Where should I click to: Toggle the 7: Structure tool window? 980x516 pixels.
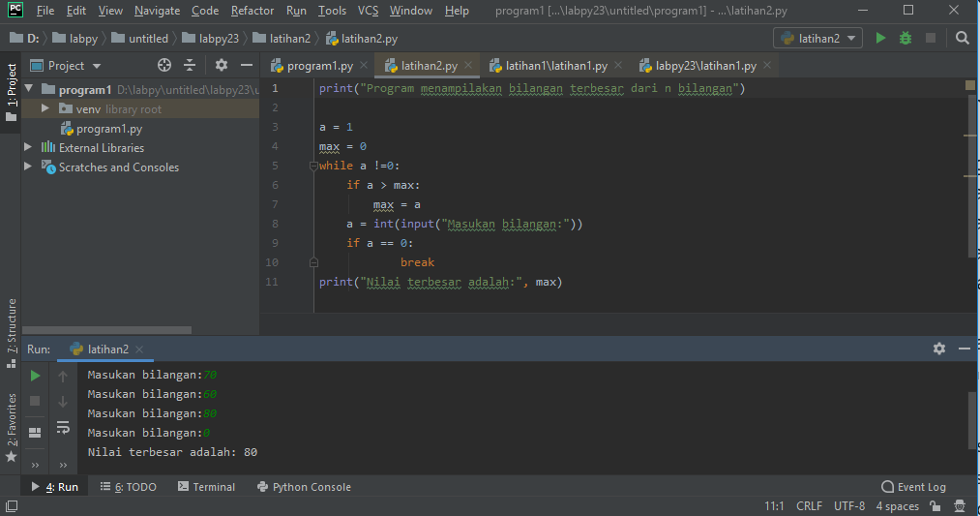pos(11,333)
